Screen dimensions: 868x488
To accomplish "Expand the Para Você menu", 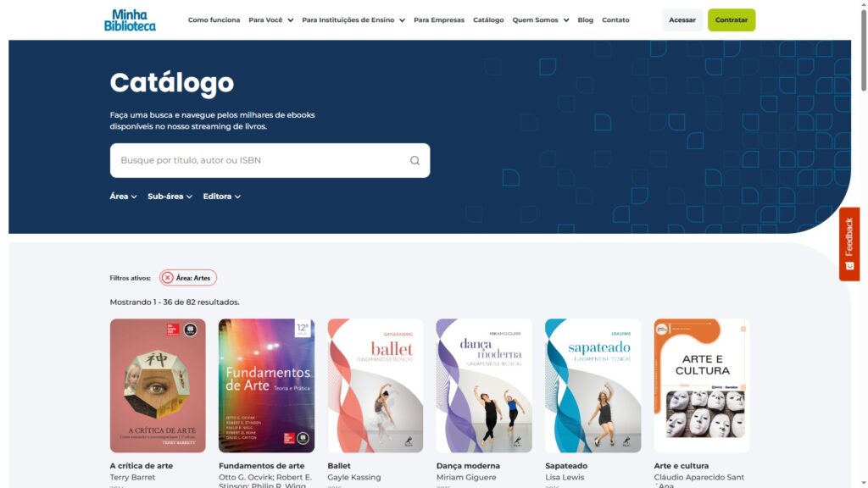I will click(270, 20).
